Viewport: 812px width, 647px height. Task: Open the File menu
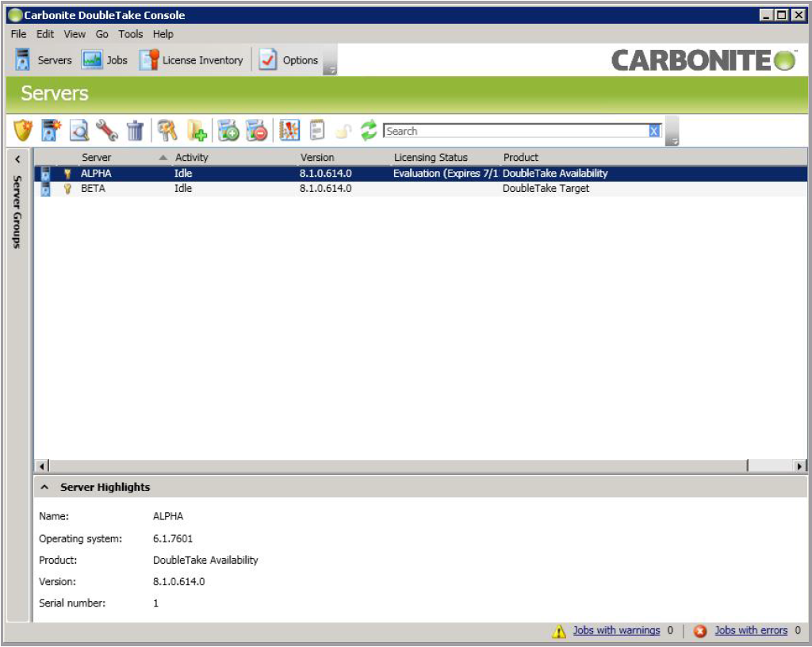(x=18, y=34)
